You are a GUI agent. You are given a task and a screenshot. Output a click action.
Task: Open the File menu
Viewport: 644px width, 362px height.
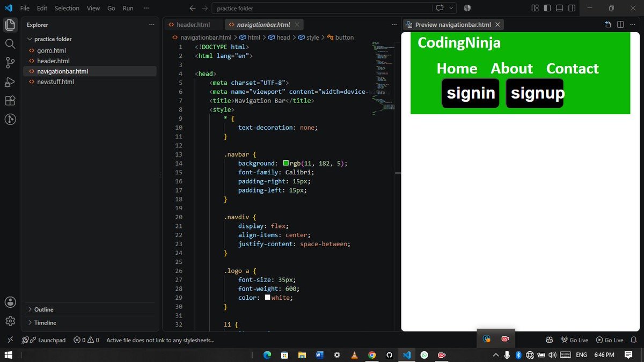[25, 8]
